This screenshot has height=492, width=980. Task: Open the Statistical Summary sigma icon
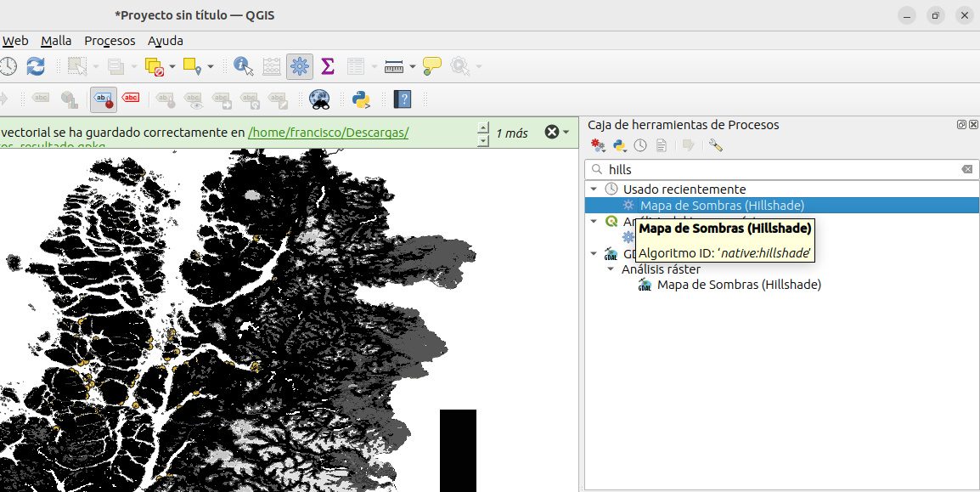click(327, 66)
